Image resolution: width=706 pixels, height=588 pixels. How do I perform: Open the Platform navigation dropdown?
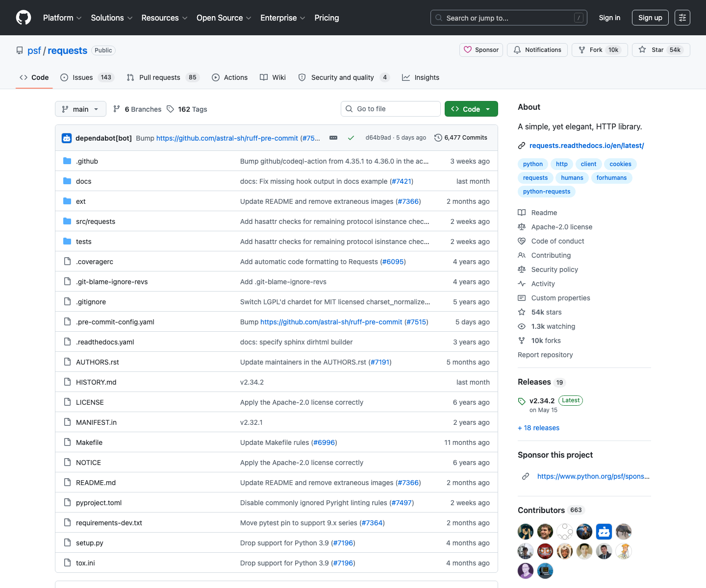click(62, 18)
